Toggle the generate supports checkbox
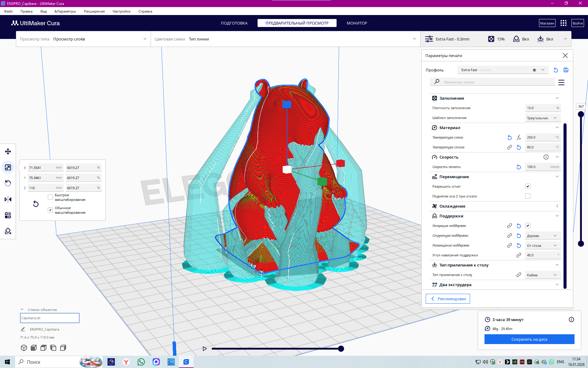This screenshot has width=588, height=368. pyautogui.click(x=528, y=226)
